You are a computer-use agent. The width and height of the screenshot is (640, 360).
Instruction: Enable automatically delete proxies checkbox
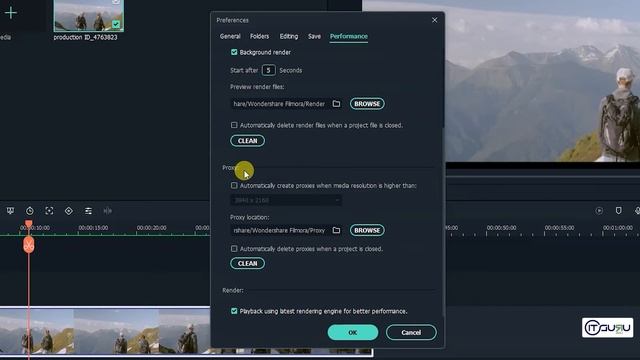tap(234, 249)
